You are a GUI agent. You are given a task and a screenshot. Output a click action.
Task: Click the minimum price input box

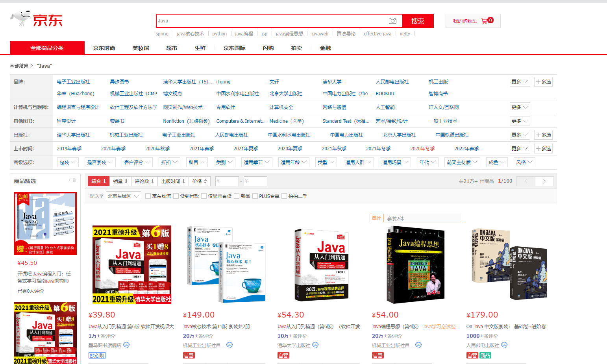tap(227, 181)
